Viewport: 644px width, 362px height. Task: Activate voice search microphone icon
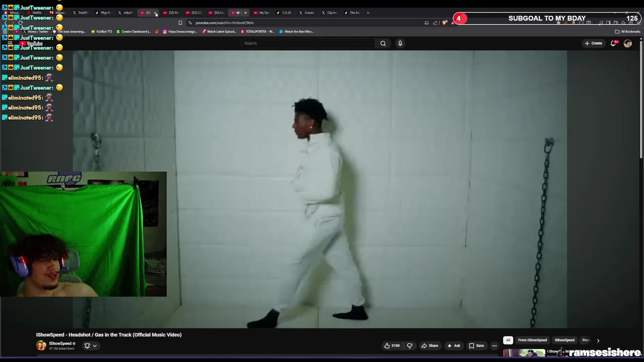coord(400,43)
